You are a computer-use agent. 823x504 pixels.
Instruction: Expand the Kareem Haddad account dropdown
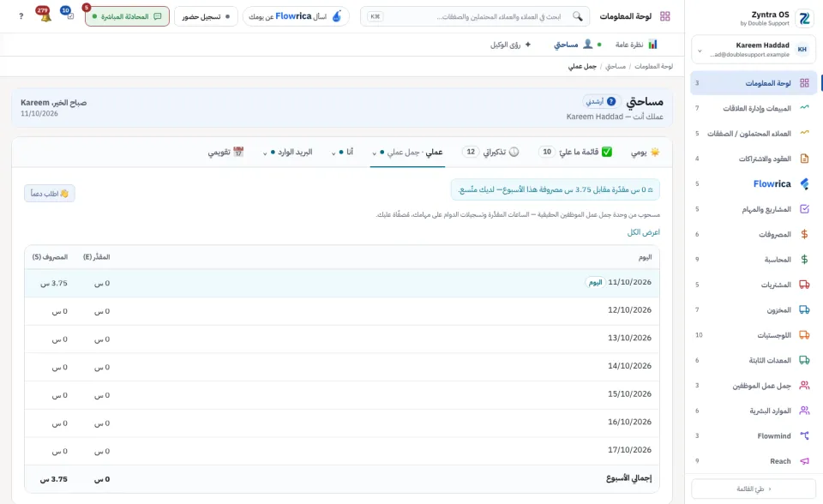pyautogui.click(x=700, y=51)
